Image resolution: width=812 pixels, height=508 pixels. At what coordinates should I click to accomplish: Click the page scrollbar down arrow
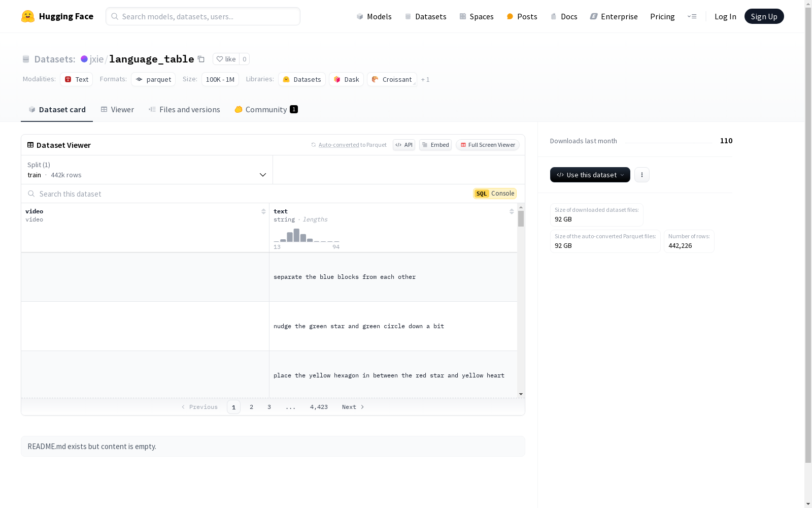point(808,504)
